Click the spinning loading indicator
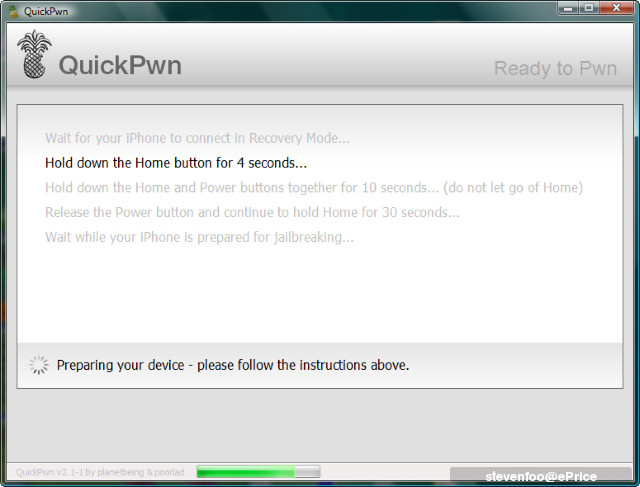 tap(39, 365)
